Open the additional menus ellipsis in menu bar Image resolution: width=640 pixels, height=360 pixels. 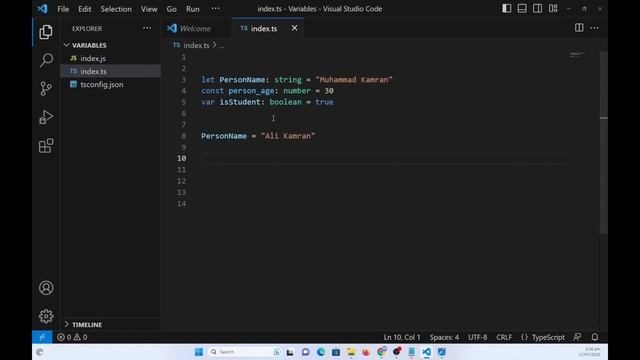pos(216,9)
